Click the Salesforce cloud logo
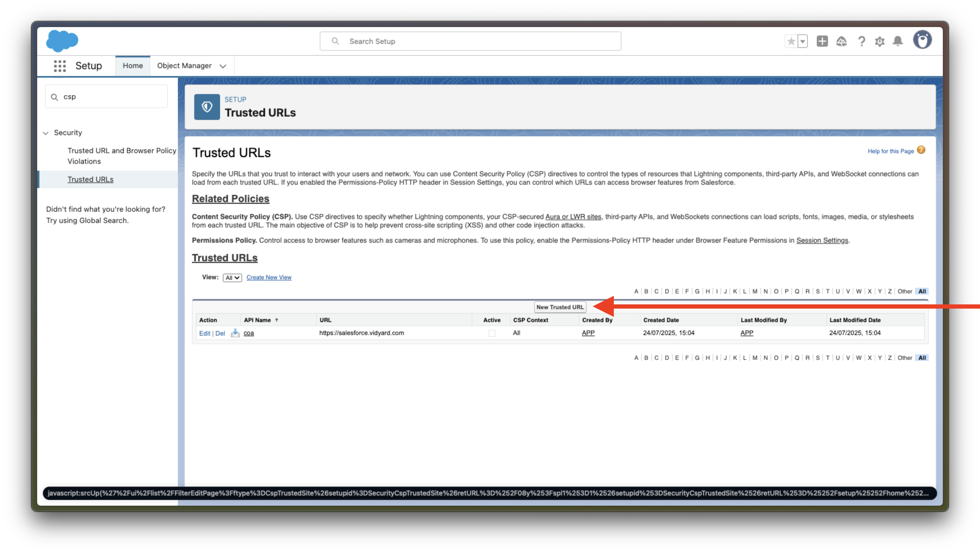The image size is (980, 553). click(62, 41)
